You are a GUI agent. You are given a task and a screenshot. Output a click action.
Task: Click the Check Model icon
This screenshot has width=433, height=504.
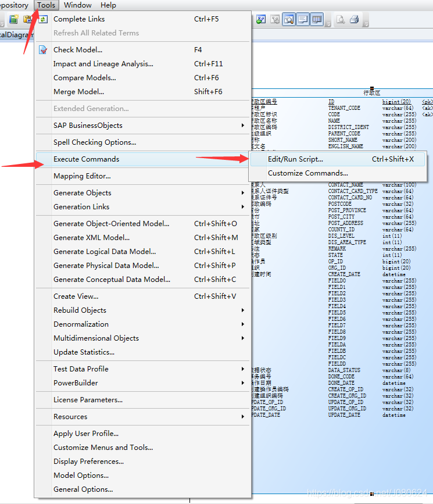click(43, 50)
